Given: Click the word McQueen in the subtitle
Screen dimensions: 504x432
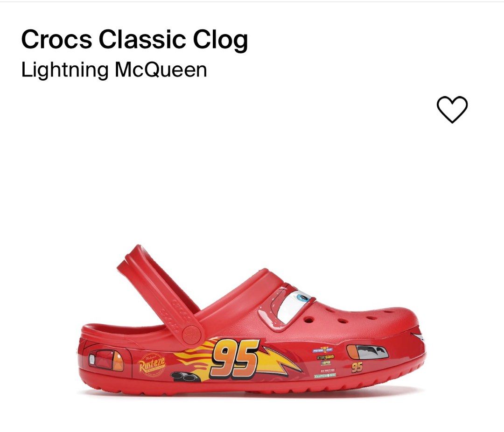Looking at the screenshot, I should tap(161, 70).
